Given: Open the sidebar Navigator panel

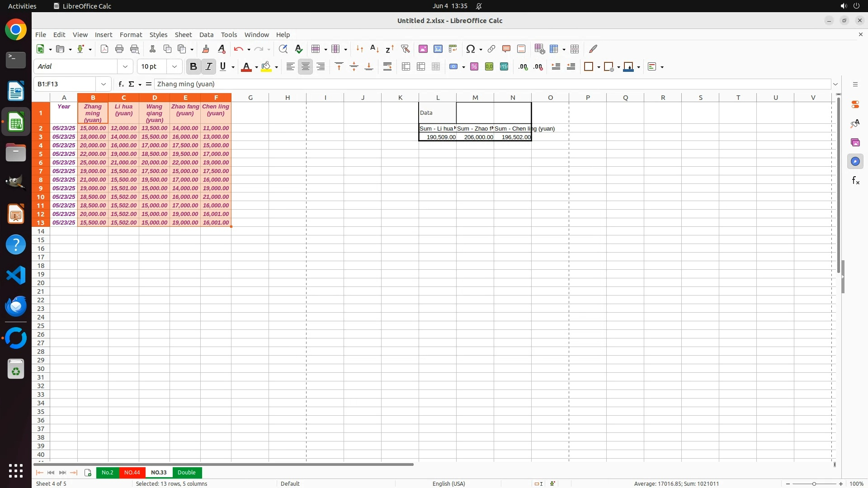Looking at the screenshot, I should pyautogui.click(x=855, y=161).
